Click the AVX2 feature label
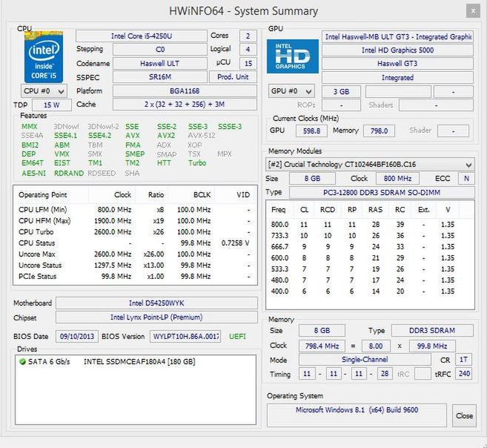 pos(166,136)
